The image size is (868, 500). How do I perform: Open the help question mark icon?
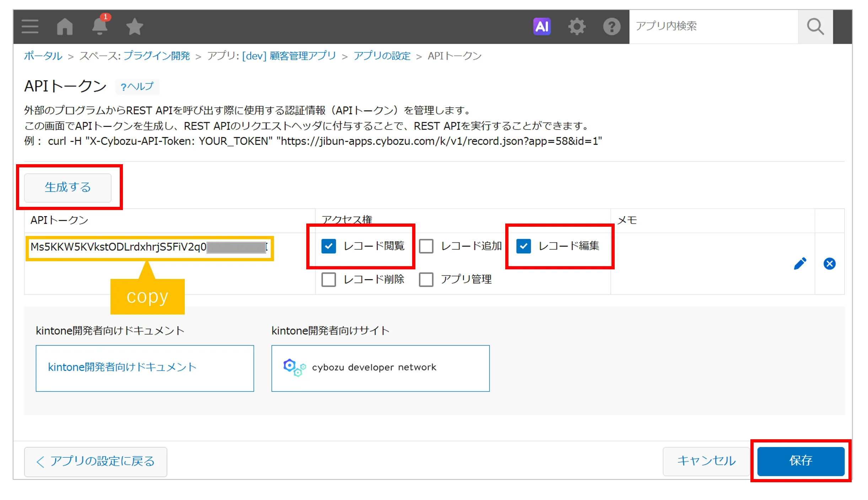611,27
